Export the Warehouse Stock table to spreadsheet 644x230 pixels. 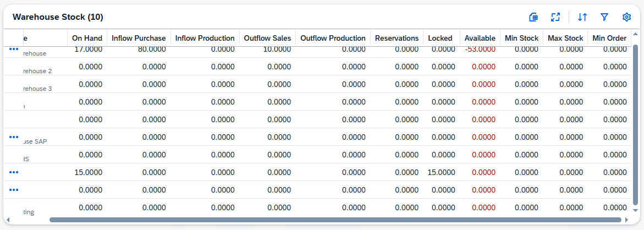pos(533,17)
